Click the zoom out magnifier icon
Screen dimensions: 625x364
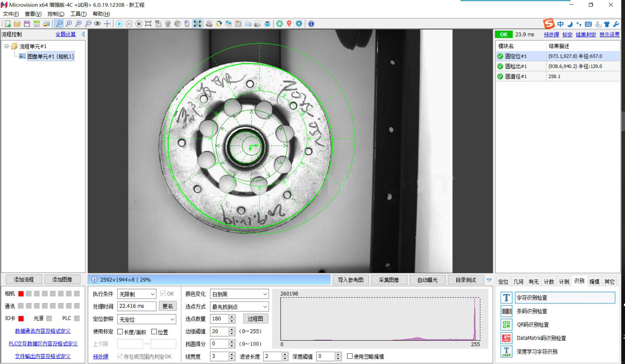(88, 24)
